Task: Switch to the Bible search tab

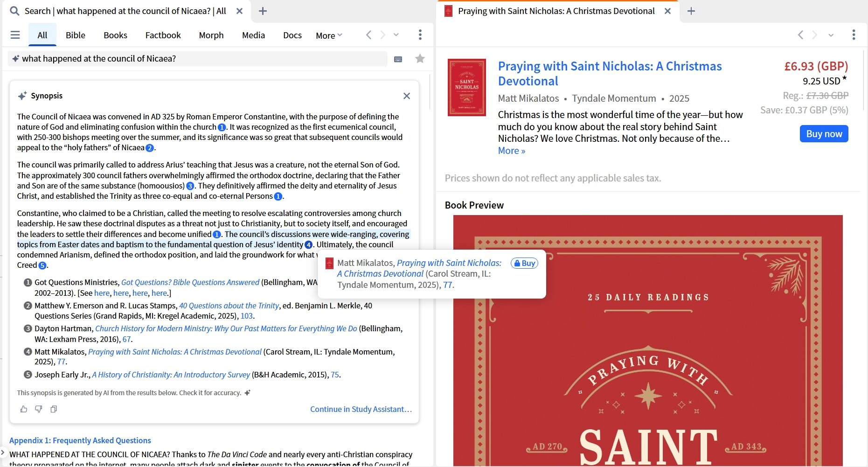Action: (x=76, y=35)
